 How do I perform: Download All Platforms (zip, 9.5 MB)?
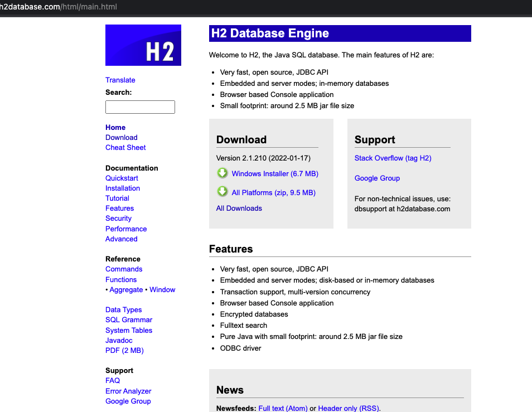tap(273, 193)
